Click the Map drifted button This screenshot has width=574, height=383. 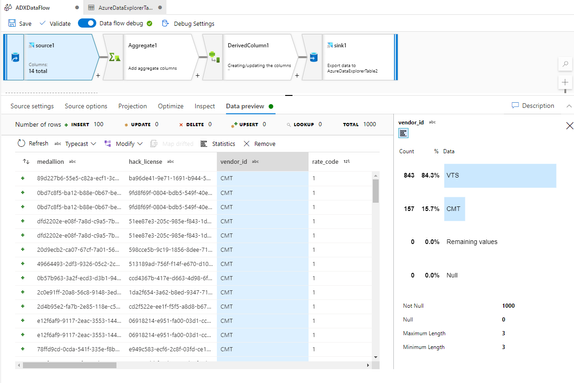[x=172, y=144]
